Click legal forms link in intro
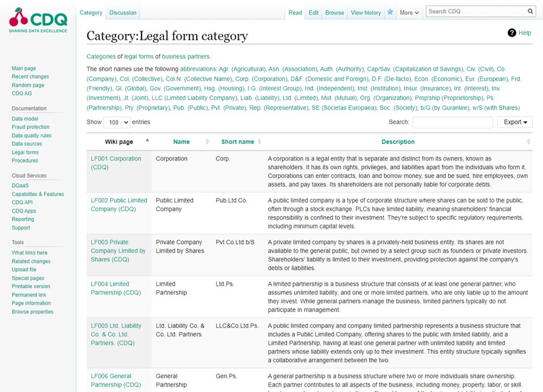 click(x=139, y=57)
